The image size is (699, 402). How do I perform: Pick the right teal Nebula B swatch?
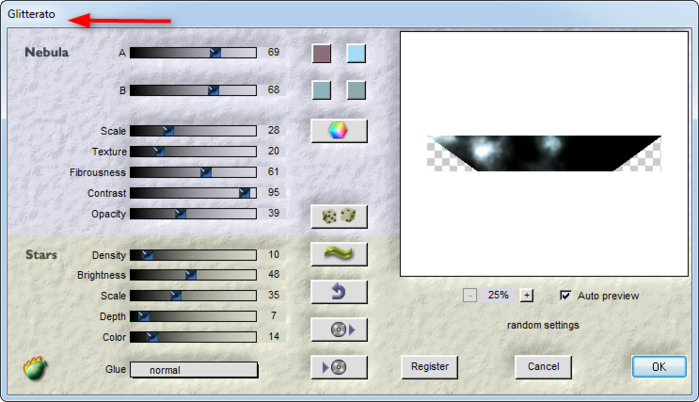356,90
